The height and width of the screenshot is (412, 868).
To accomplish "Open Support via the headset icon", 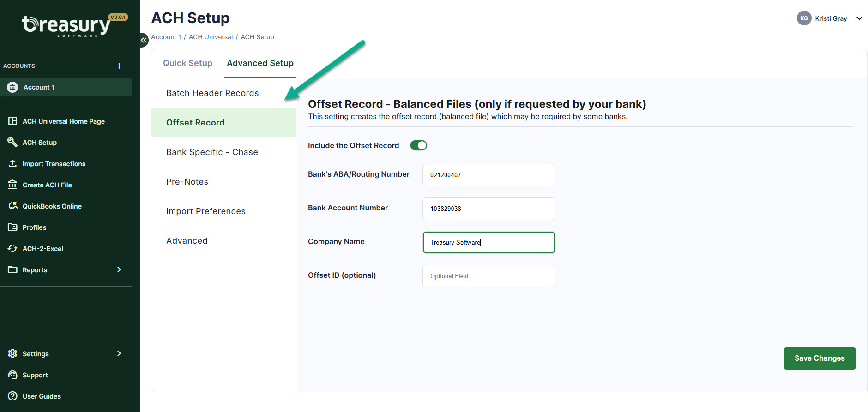I will (12, 375).
